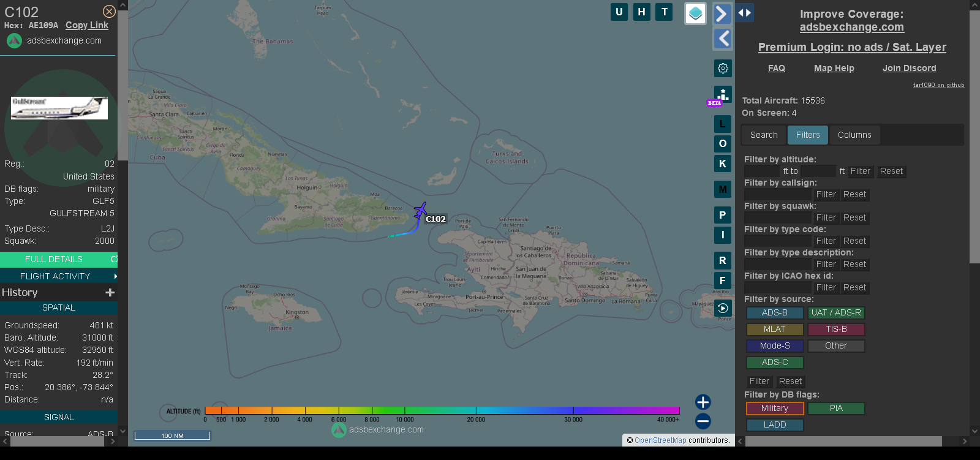Open the replay history playback button
The width and height of the screenshot is (980, 460).
click(723, 308)
